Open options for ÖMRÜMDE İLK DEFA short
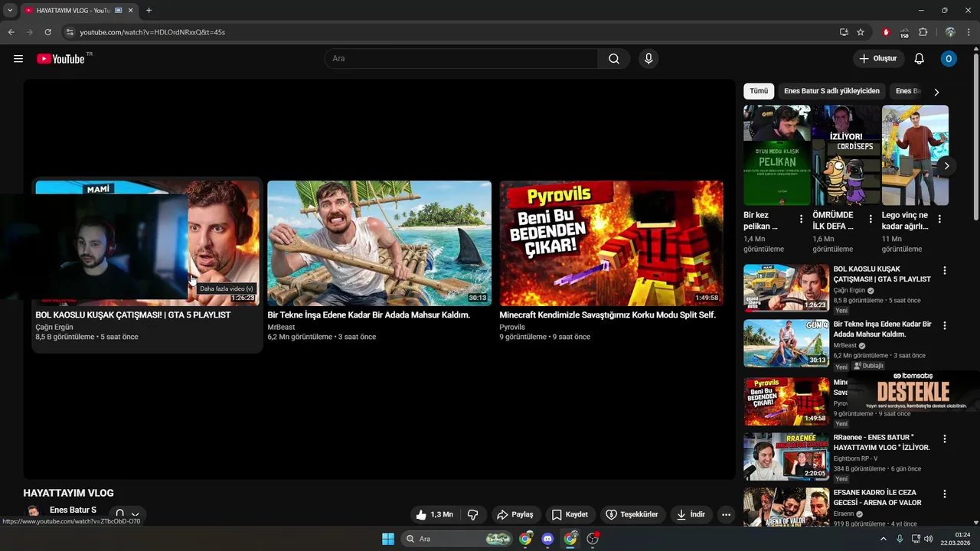Image resolution: width=980 pixels, height=551 pixels. click(871, 219)
